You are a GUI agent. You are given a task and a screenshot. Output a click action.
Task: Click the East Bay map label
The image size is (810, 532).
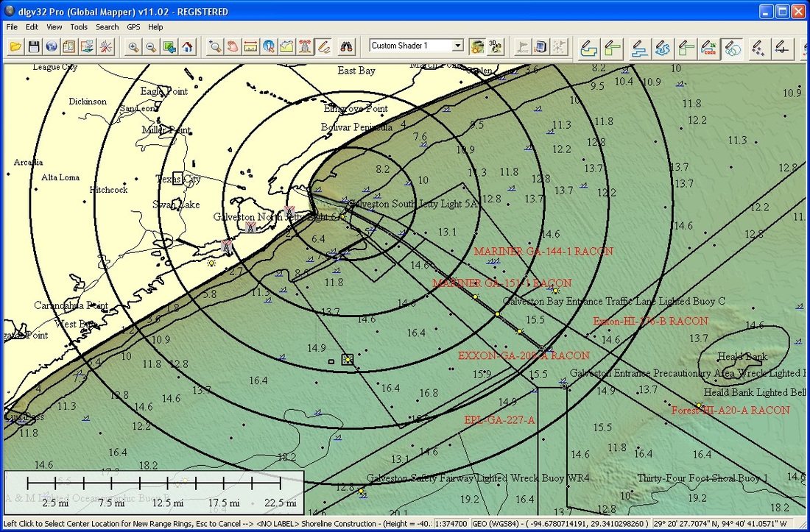point(356,71)
